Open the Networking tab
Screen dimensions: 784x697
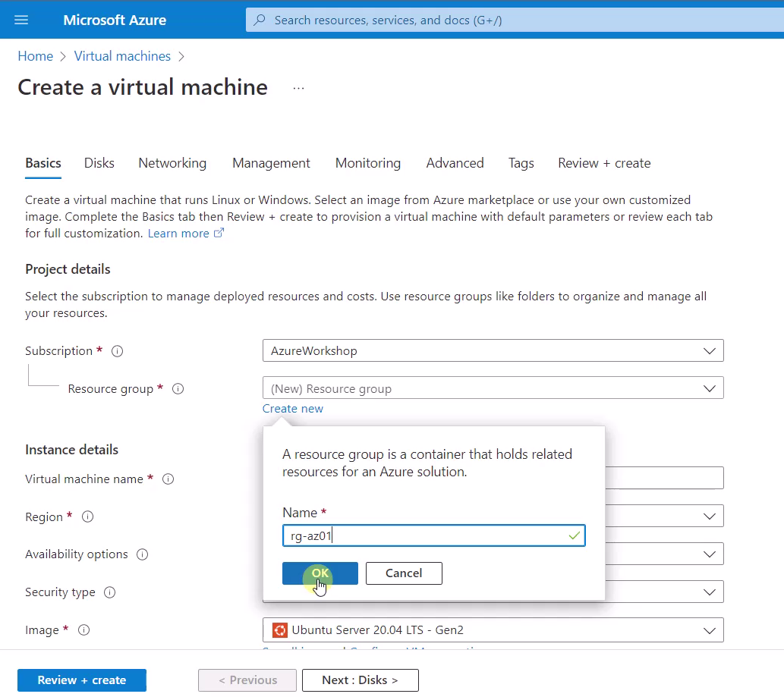coord(172,163)
